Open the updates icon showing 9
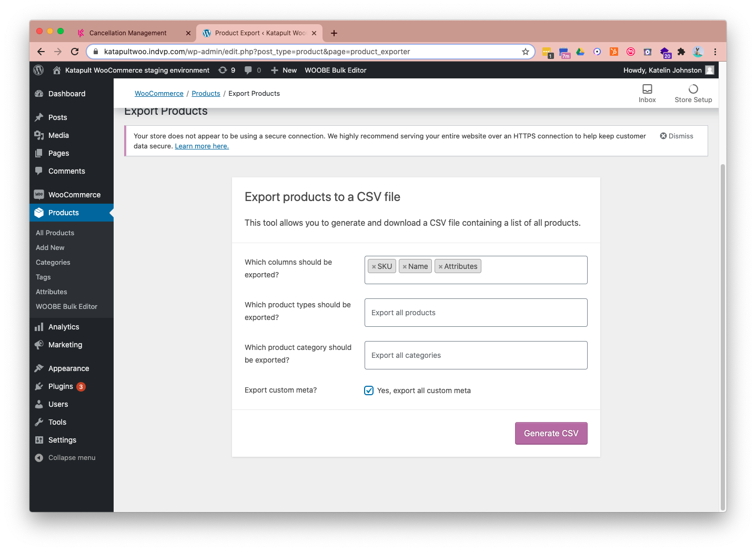This screenshot has width=756, height=551. click(x=223, y=70)
